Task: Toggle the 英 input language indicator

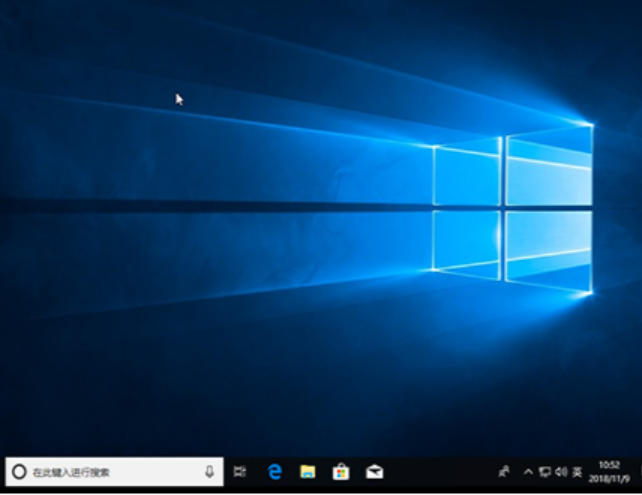Action: pos(577,471)
